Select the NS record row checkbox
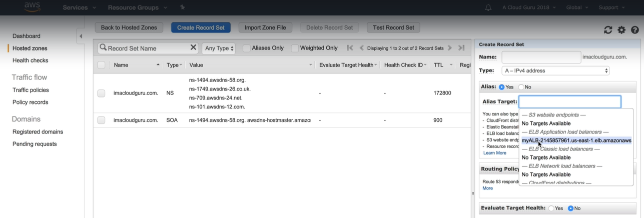Image resolution: width=644 pixels, height=218 pixels. coord(101,93)
